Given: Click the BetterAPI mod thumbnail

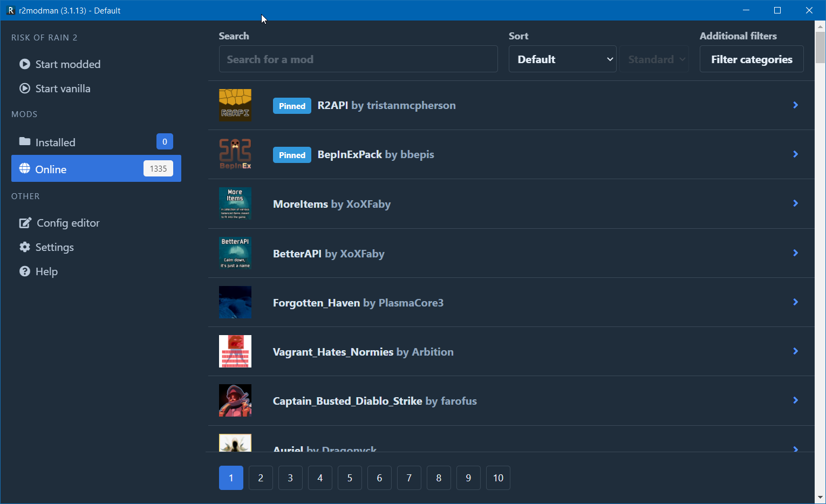Looking at the screenshot, I should (x=235, y=253).
